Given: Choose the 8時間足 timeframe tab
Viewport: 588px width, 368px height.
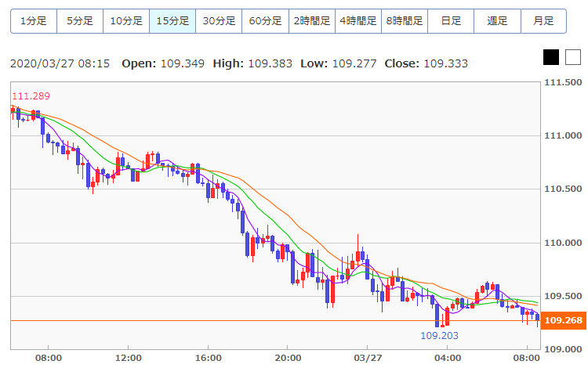Looking at the screenshot, I should tap(405, 21).
